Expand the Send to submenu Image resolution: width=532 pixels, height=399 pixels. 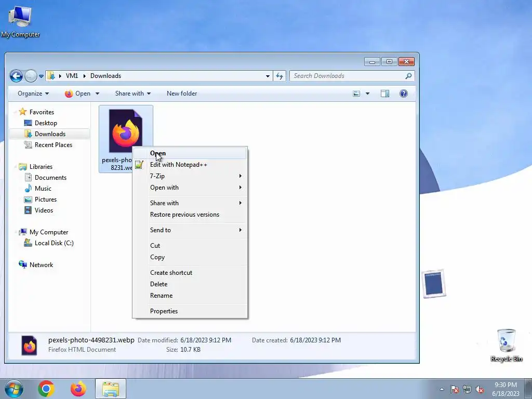click(x=190, y=230)
